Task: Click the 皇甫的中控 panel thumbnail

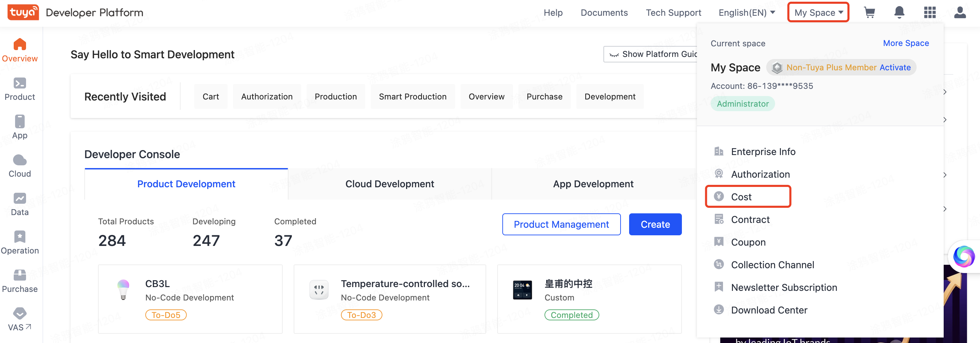Action: click(522, 290)
